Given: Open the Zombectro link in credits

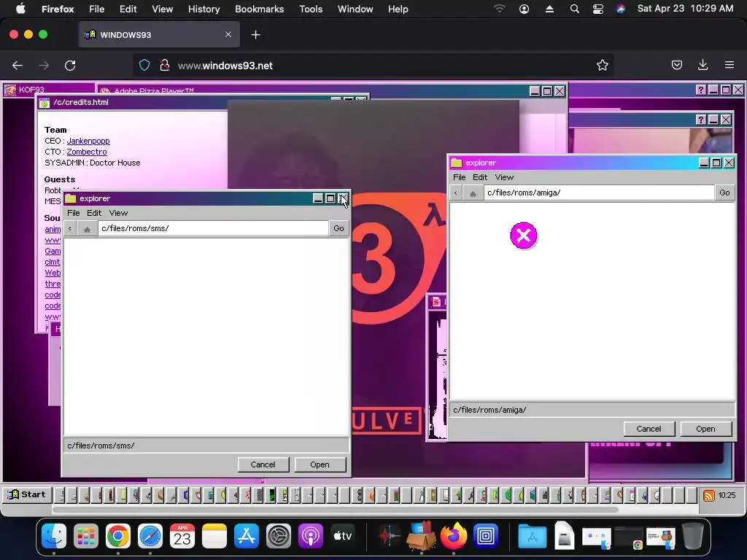Looking at the screenshot, I should pos(87,152).
